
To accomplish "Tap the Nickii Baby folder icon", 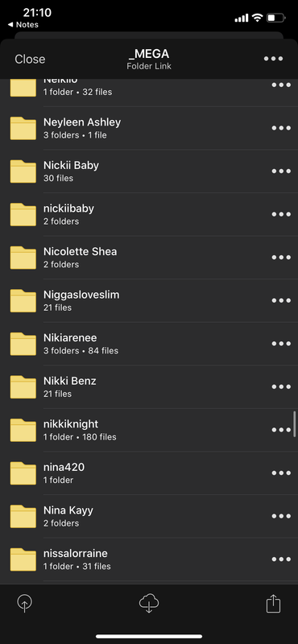I will pos(23,171).
